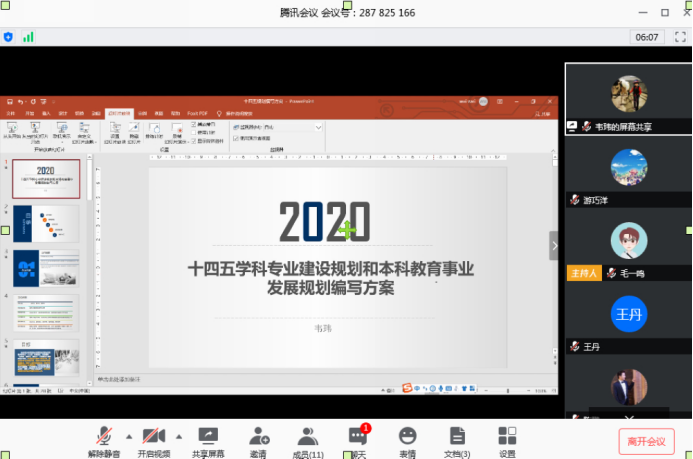Open the Documents (3) panel
Image resolution: width=693 pixels, height=459 pixels.
pyautogui.click(x=457, y=436)
